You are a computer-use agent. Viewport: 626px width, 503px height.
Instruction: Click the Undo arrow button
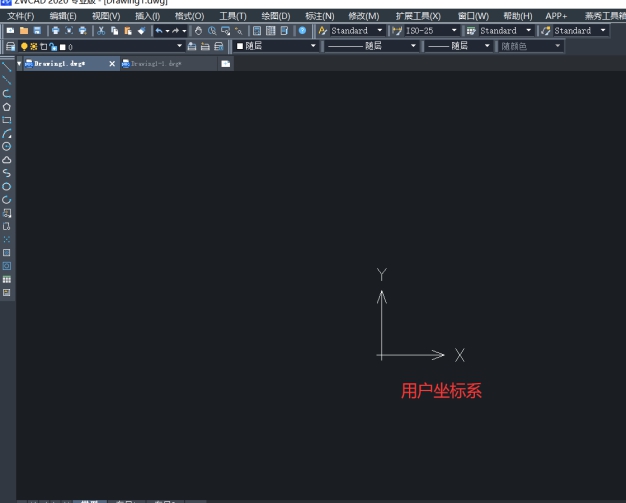[x=158, y=31]
